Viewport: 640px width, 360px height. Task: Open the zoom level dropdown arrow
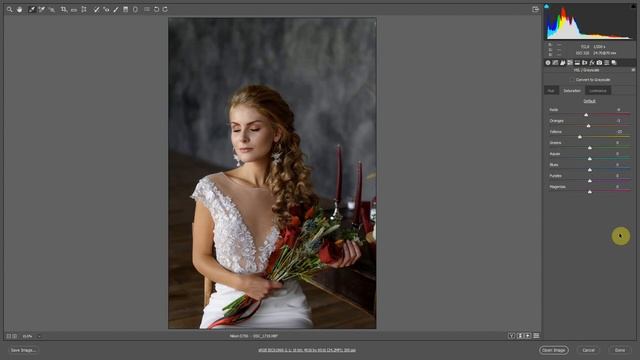point(39,336)
